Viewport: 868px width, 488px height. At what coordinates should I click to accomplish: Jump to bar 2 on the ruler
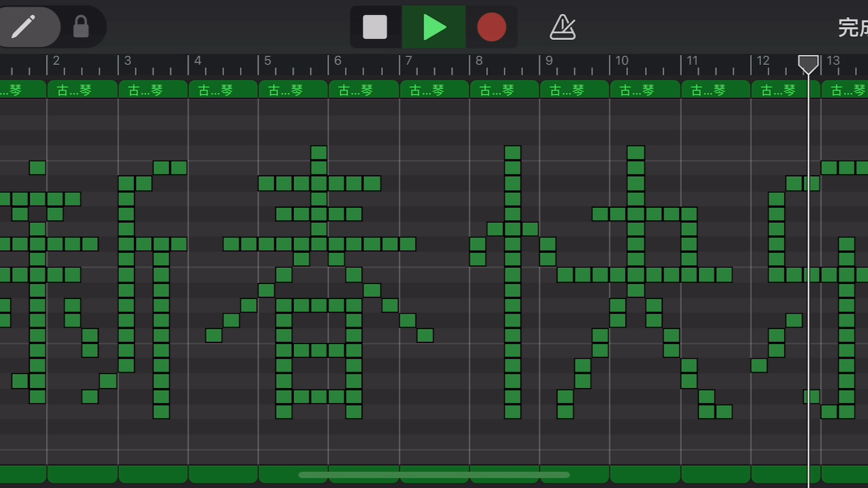pos(56,60)
